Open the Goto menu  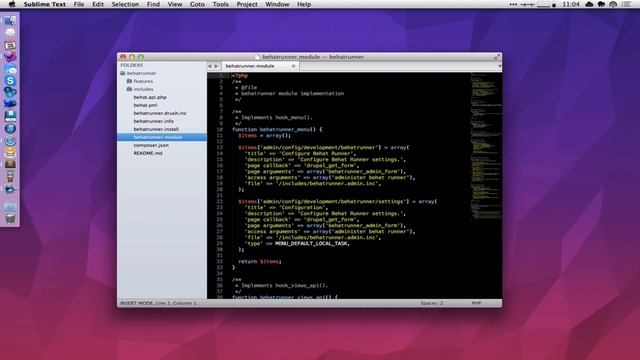click(197, 4)
